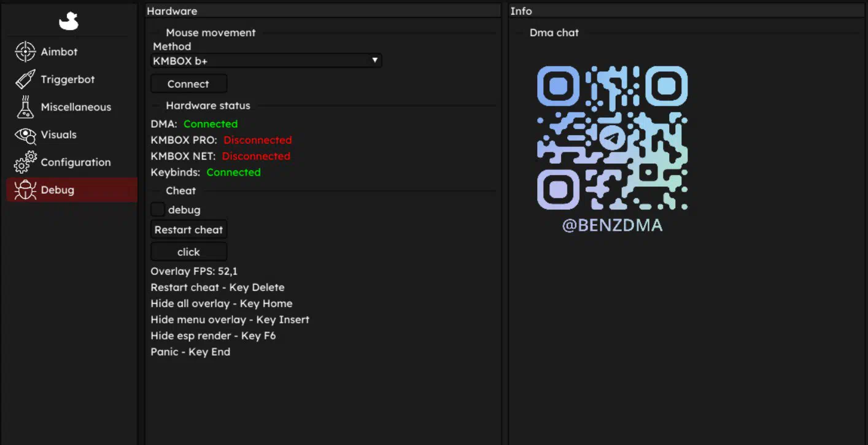Viewport: 868px width, 445px height.
Task: Click the Mouse movement section label
Action: click(211, 33)
